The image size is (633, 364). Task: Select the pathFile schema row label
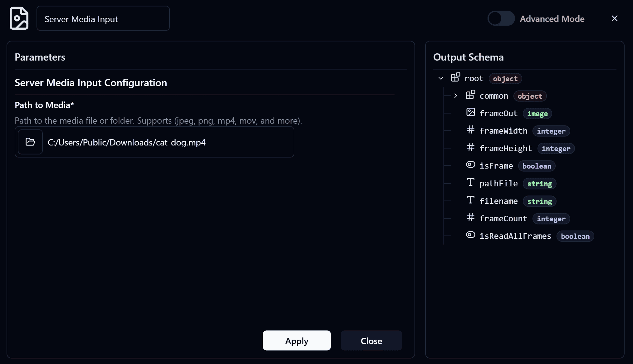point(498,184)
